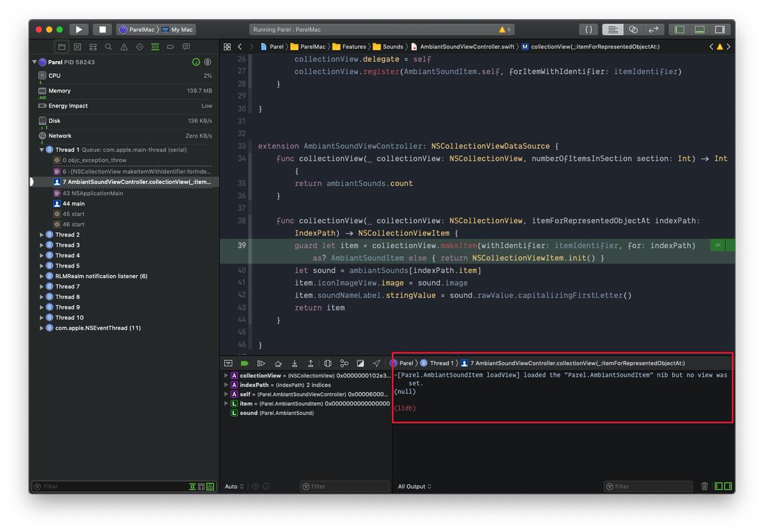Open the Disk gauge report
Image resolution: width=764 pixels, height=532 pixels.
pos(125,121)
